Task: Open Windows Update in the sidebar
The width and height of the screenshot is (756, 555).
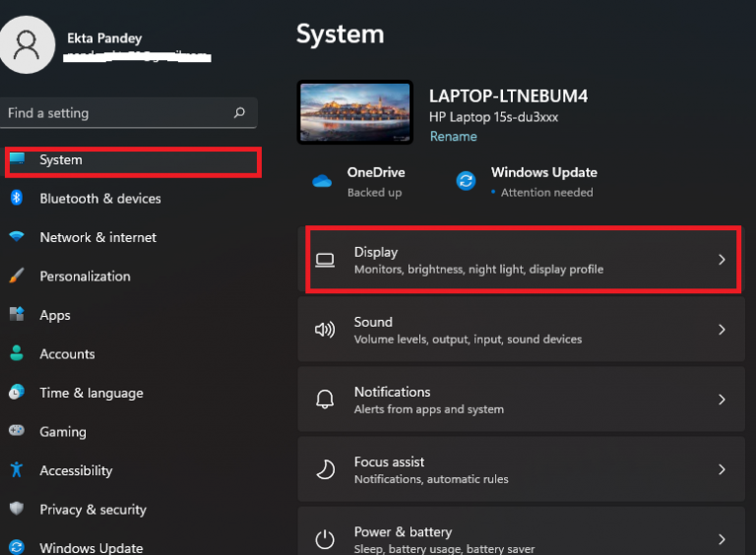Action: [x=91, y=547]
